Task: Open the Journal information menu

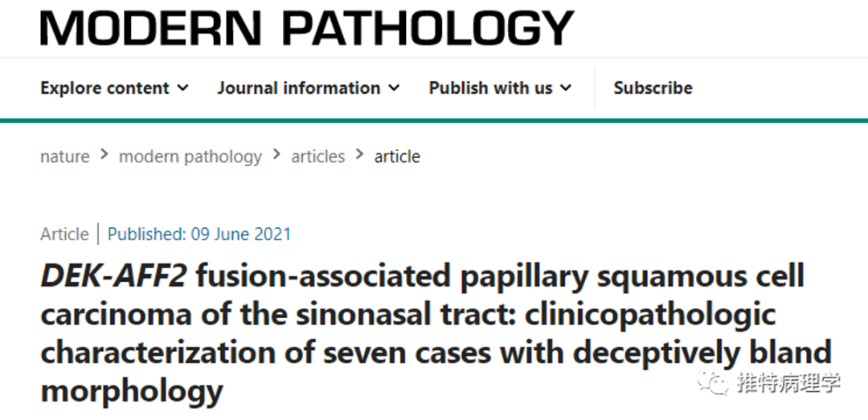Action: (298, 88)
